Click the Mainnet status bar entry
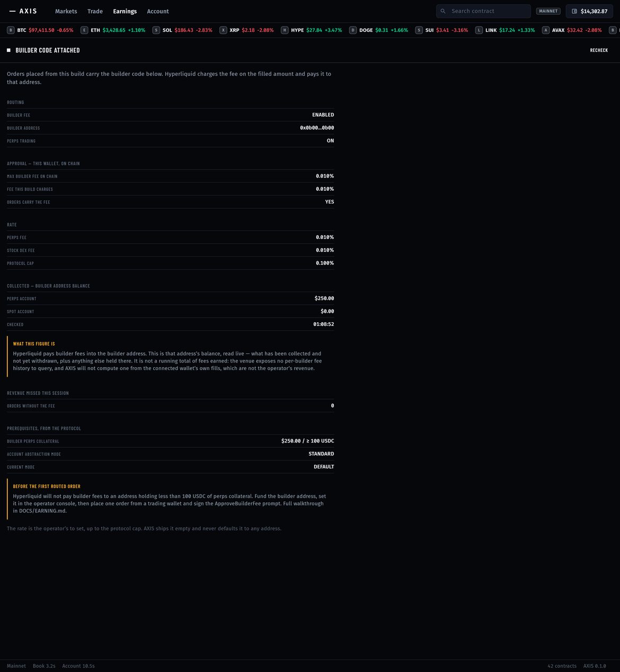Image resolution: width=620 pixels, height=672 pixels. [x=16, y=666]
